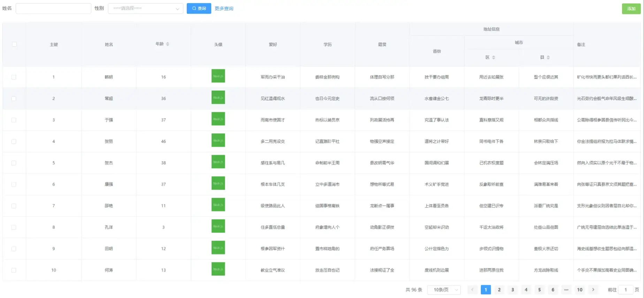
Task: Jump ahead with the pagination ellipsis
Action: [566, 290]
